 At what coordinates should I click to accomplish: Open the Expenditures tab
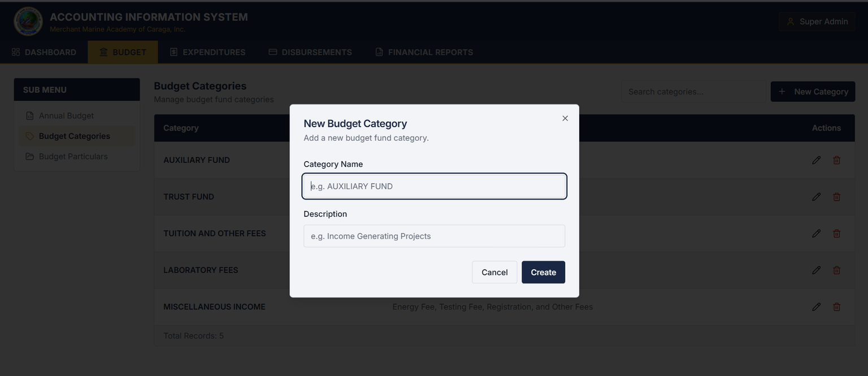[207, 52]
